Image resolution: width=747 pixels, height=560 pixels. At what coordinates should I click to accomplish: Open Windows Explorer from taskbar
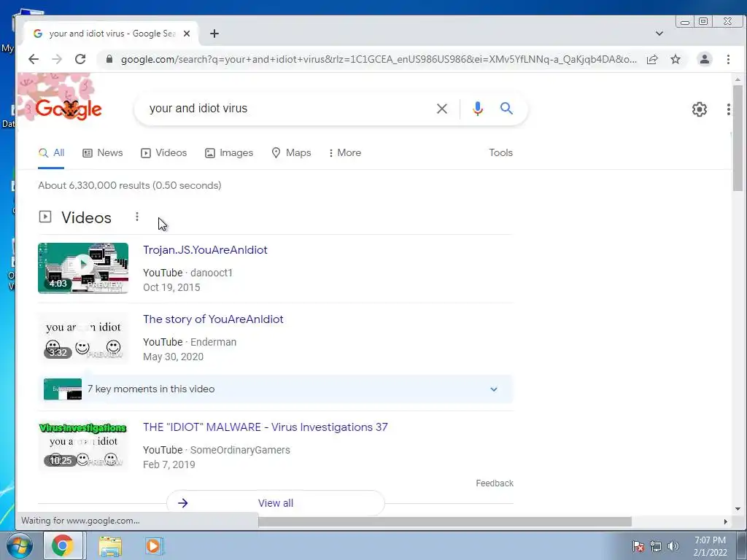pyautogui.click(x=110, y=546)
